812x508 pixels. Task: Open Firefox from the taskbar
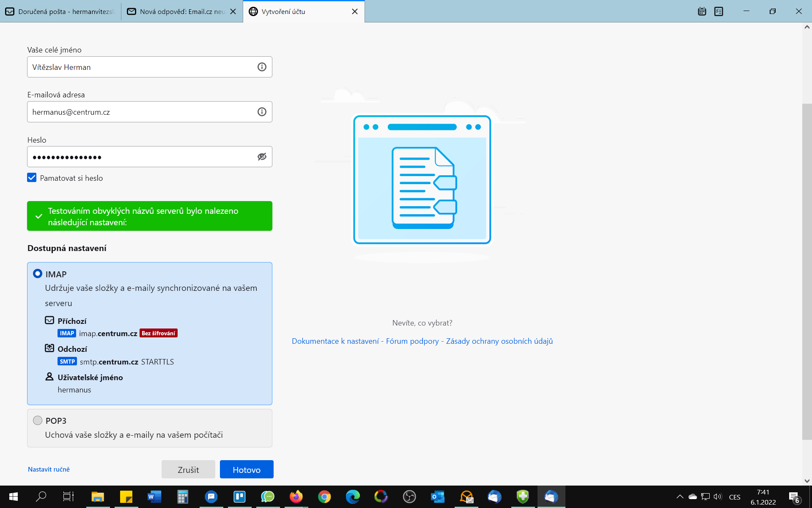296,497
